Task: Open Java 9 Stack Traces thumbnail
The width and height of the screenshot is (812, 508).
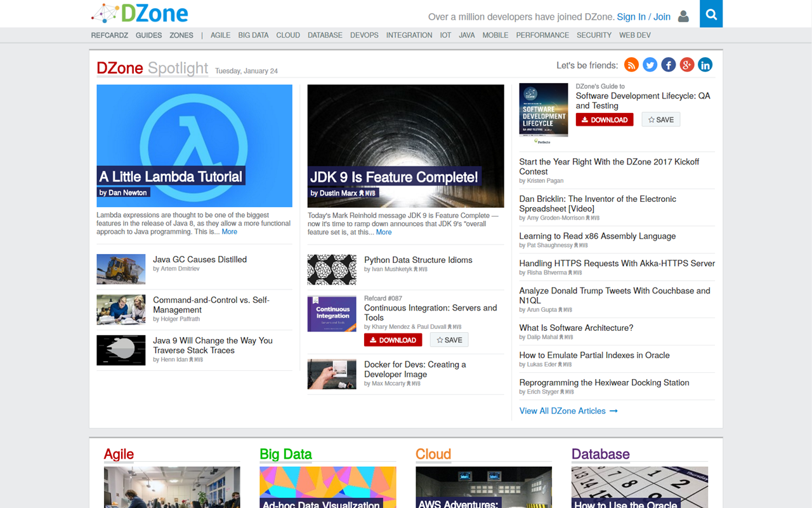Action: (121, 351)
